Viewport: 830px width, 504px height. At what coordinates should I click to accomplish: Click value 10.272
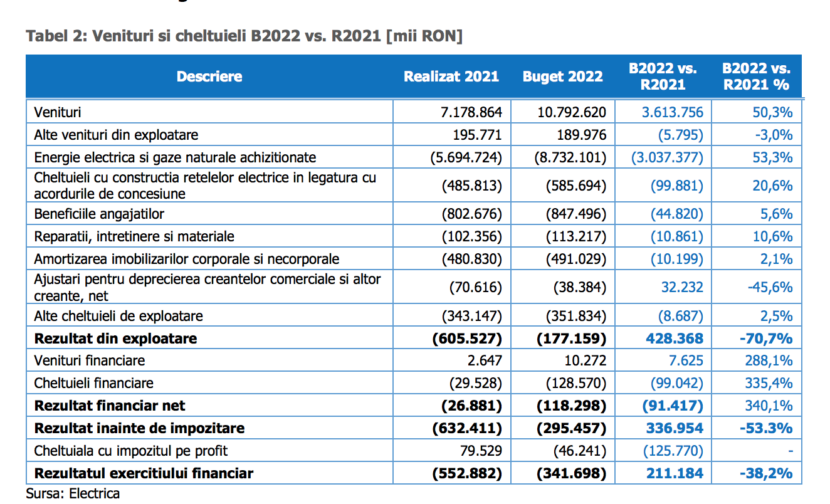click(586, 361)
